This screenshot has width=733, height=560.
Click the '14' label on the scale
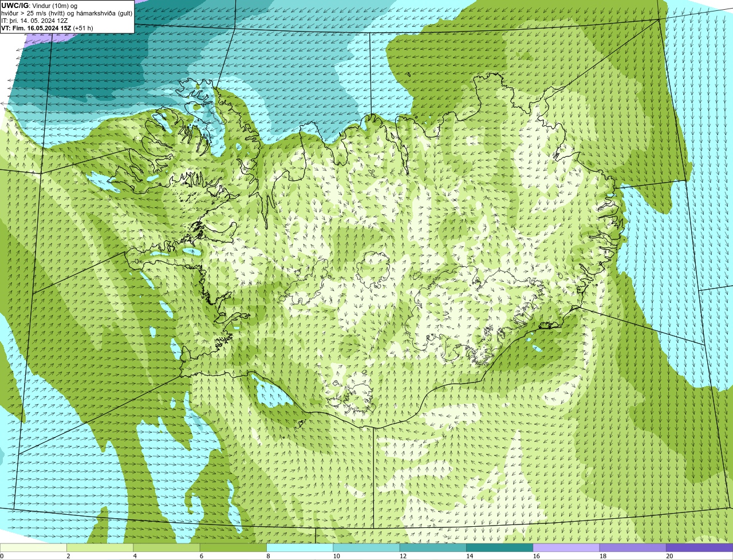(x=470, y=556)
